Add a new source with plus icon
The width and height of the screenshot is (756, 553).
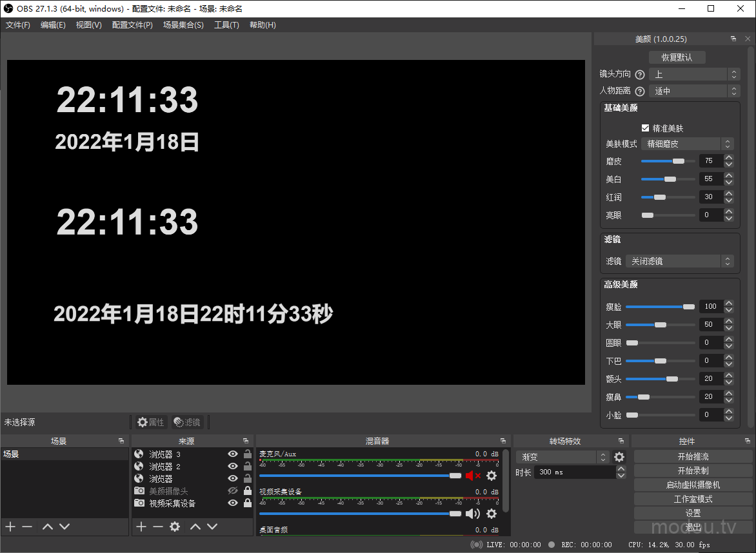click(141, 527)
